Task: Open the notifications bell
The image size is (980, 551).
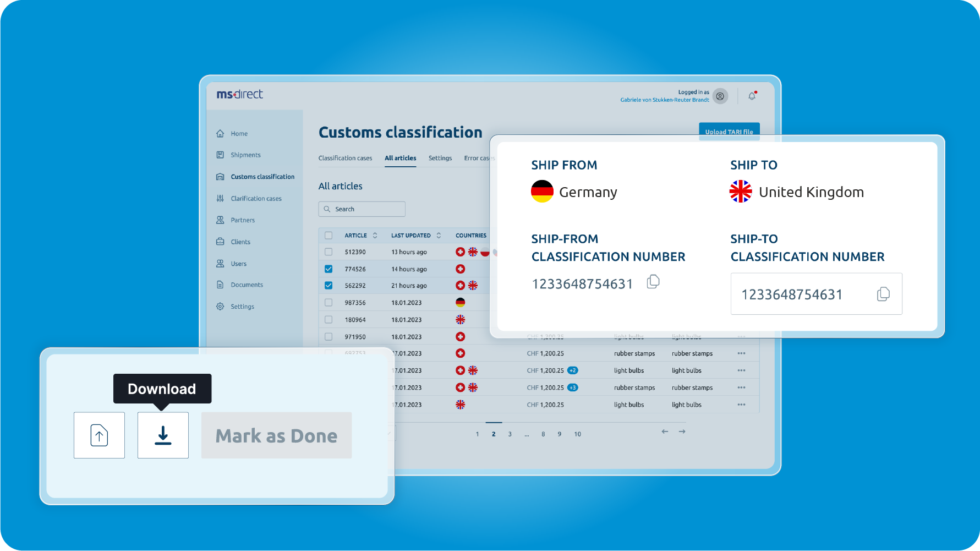Action: [752, 96]
